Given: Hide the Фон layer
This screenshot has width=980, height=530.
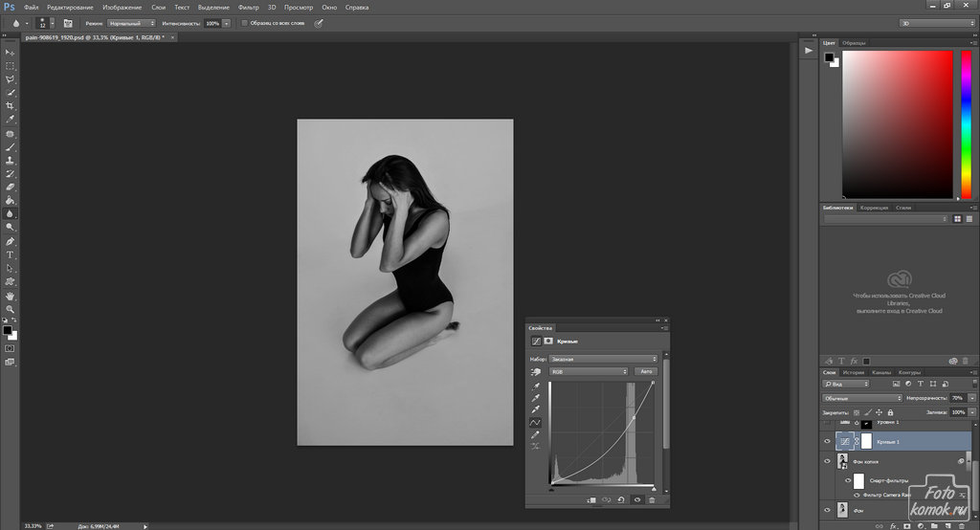Looking at the screenshot, I should [828, 510].
